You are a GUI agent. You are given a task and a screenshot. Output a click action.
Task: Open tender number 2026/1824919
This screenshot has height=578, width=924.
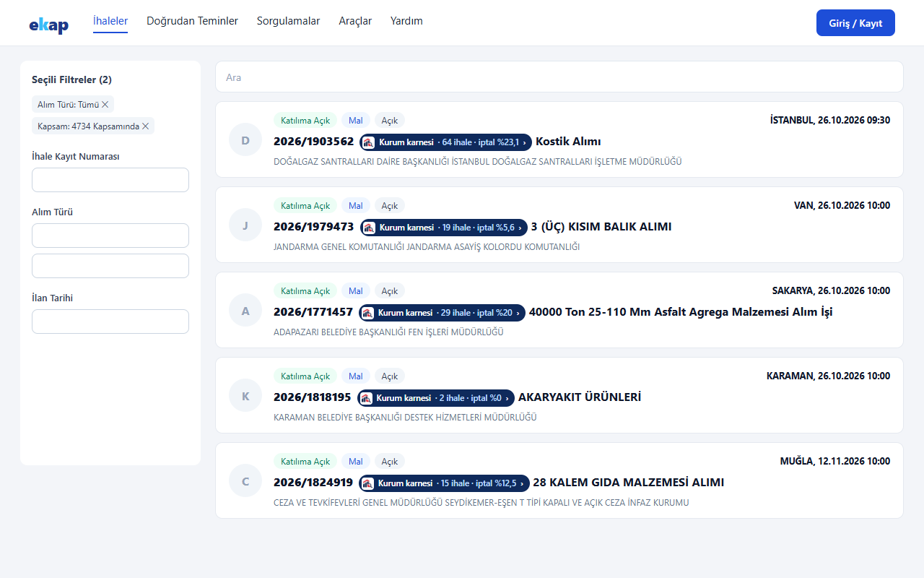pos(313,483)
